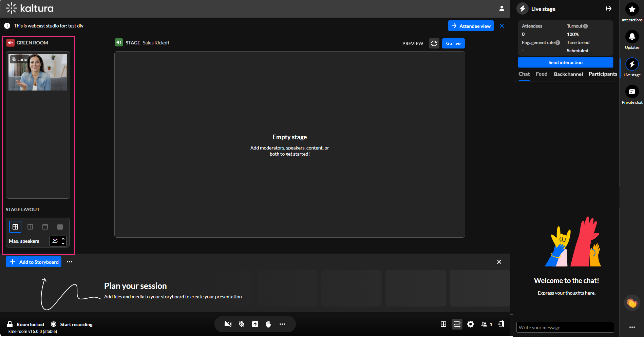Viewport: 644px width, 337px height.
Task: Refresh the stage preview
Action: pos(434,43)
